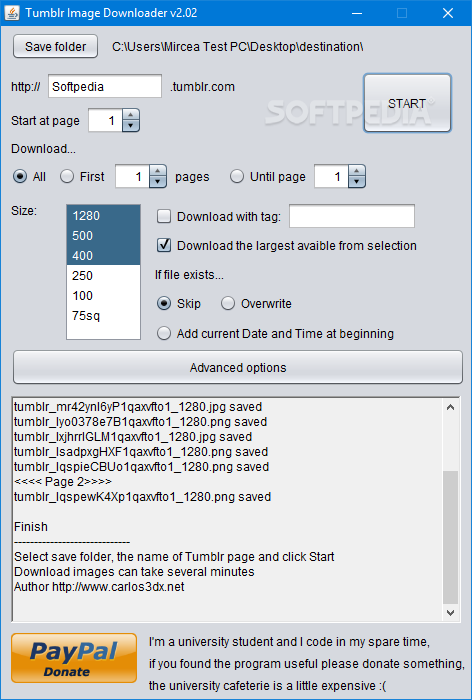Select size 400 in the list
The width and height of the screenshot is (472, 700).
pos(103,255)
